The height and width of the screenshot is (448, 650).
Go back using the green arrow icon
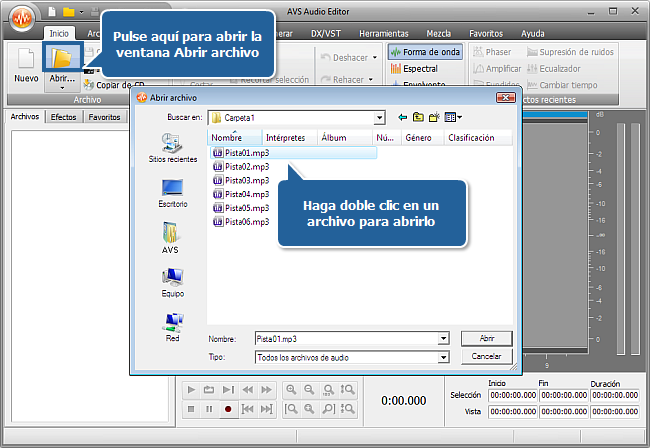402,117
